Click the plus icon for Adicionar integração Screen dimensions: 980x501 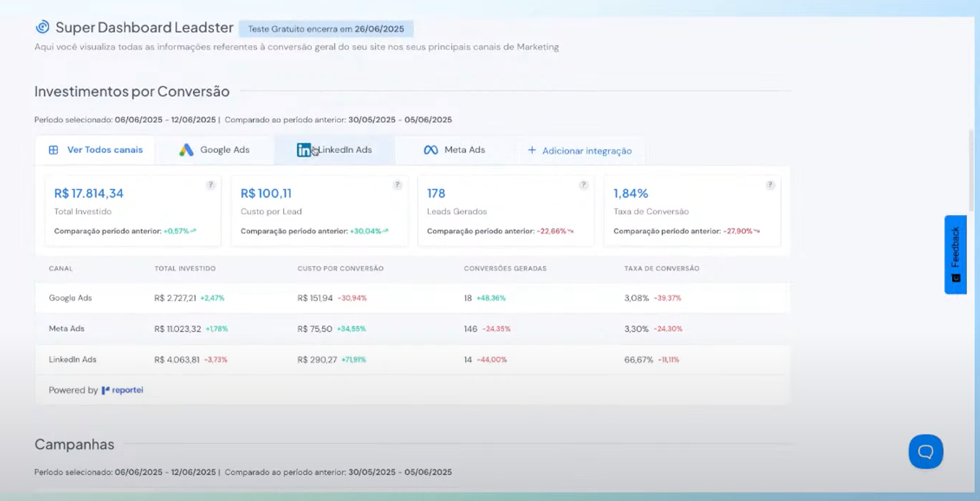(x=532, y=150)
